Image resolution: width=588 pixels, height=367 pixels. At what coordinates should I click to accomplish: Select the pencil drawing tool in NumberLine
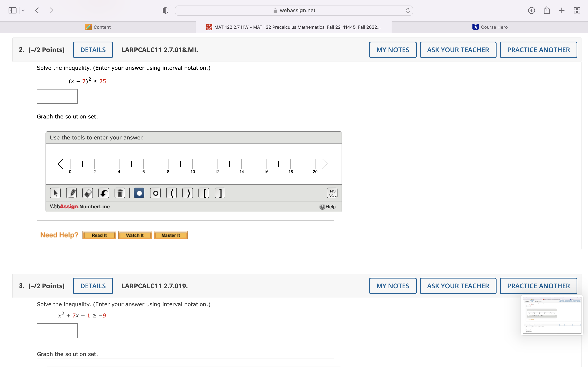(x=71, y=193)
